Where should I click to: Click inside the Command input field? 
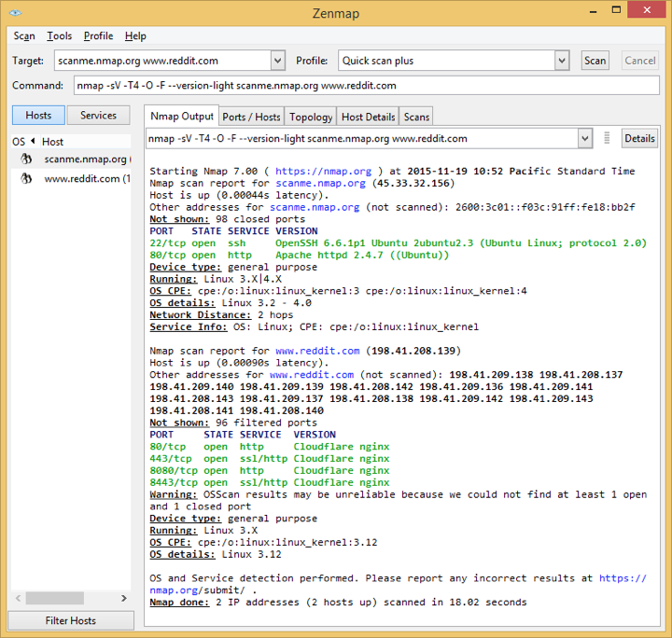[x=364, y=86]
